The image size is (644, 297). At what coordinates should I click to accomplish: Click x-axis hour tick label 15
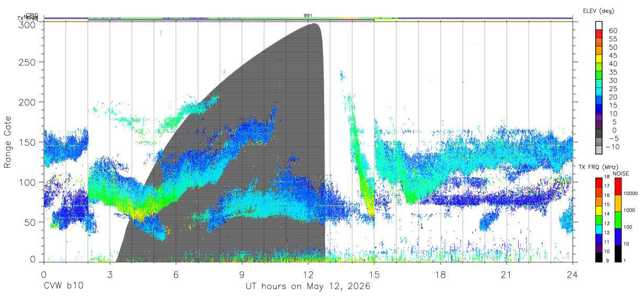pyautogui.click(x=374, y=274)
